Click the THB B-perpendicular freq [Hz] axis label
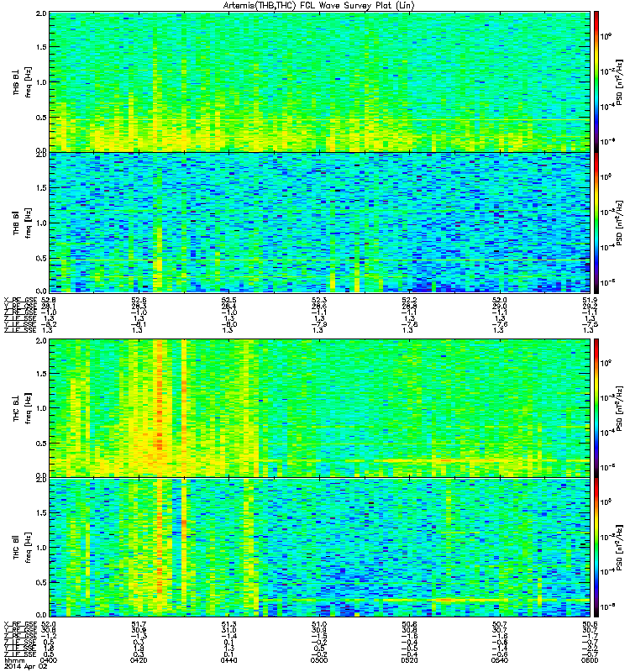630x672 pixels. tap(29, 82)
